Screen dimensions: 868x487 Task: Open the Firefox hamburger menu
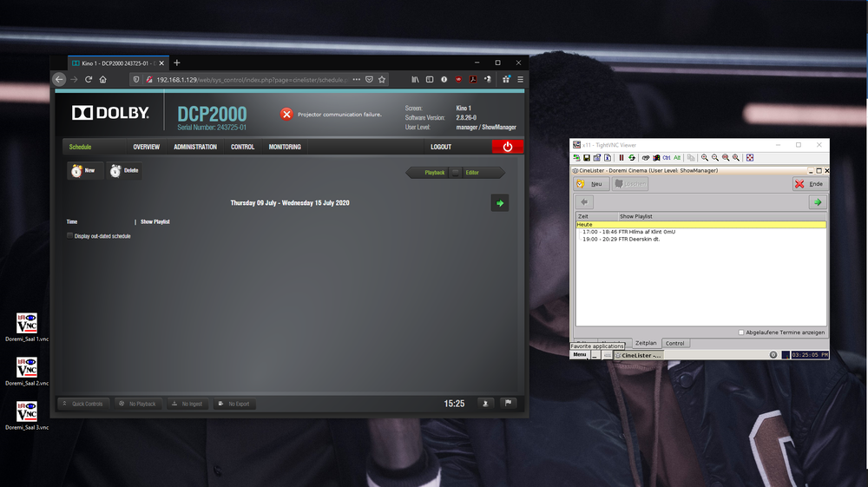[x=518, y=79]
